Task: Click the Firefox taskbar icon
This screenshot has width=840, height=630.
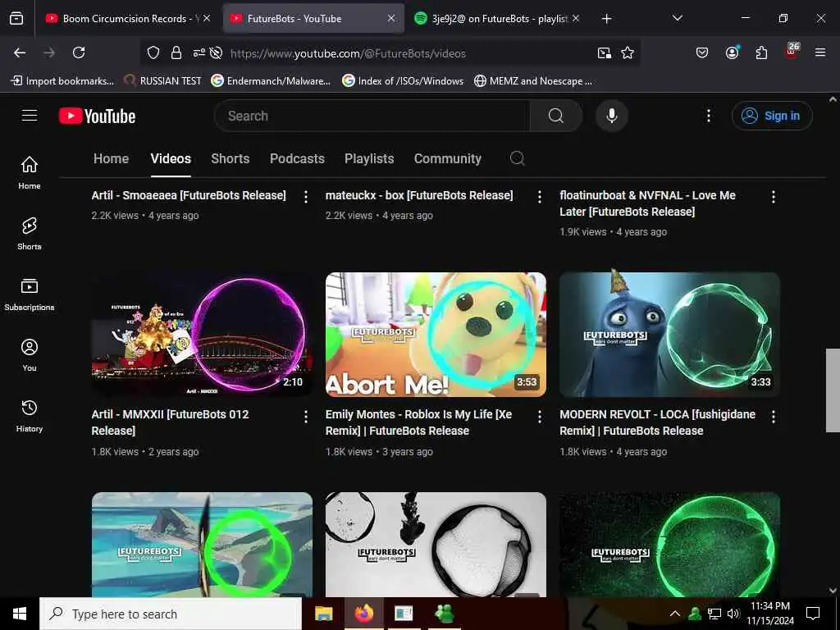Action: coord(363,614)
